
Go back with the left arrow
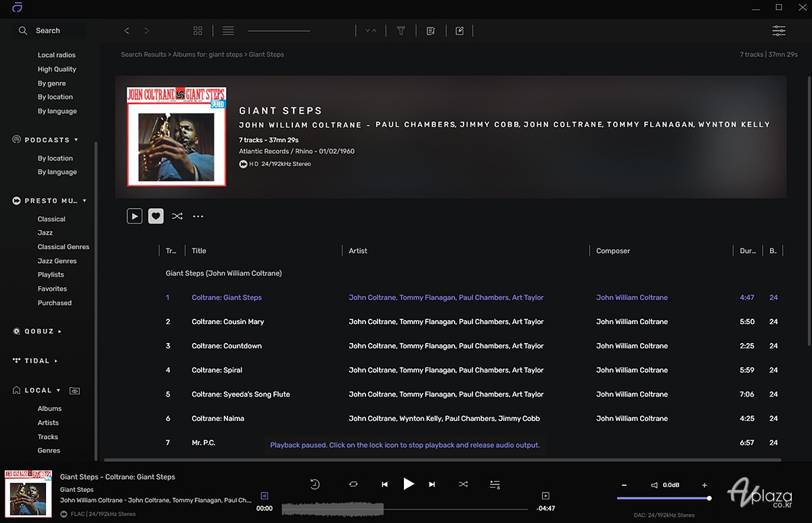tap(127, 30)
